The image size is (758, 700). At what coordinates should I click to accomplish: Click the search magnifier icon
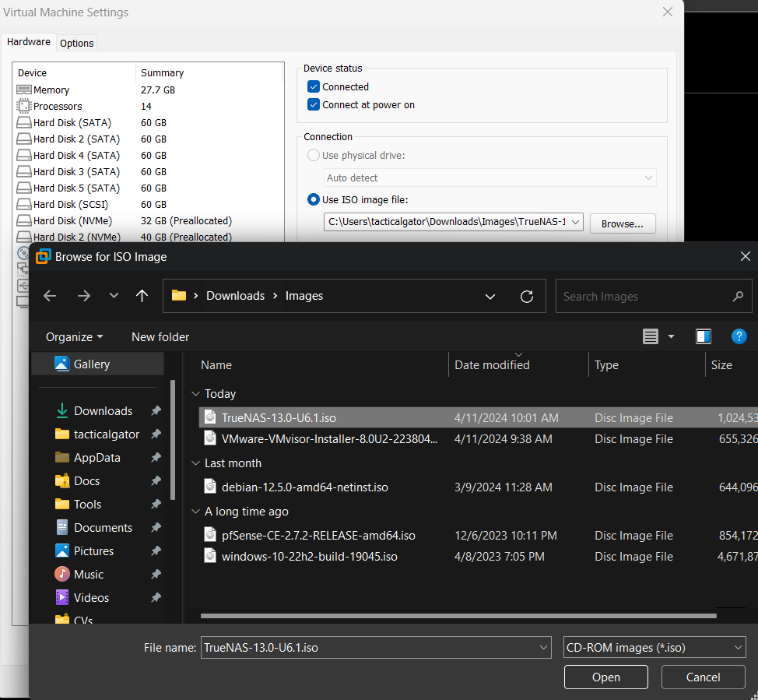[738, 296]
